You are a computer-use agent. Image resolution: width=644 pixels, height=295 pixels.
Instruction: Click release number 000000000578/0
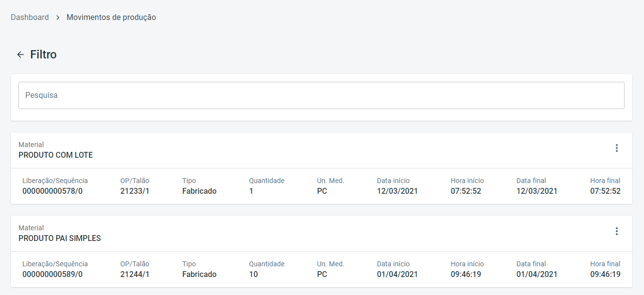click(52, 191)
